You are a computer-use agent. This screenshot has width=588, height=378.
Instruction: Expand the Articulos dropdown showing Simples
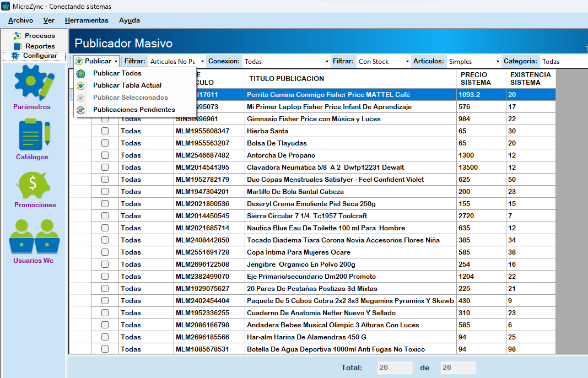click(x=473, y=62)
